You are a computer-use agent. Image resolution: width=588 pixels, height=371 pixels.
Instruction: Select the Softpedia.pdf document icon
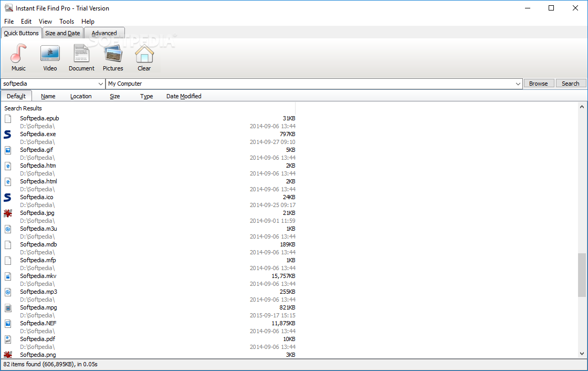tap(8, 339)
